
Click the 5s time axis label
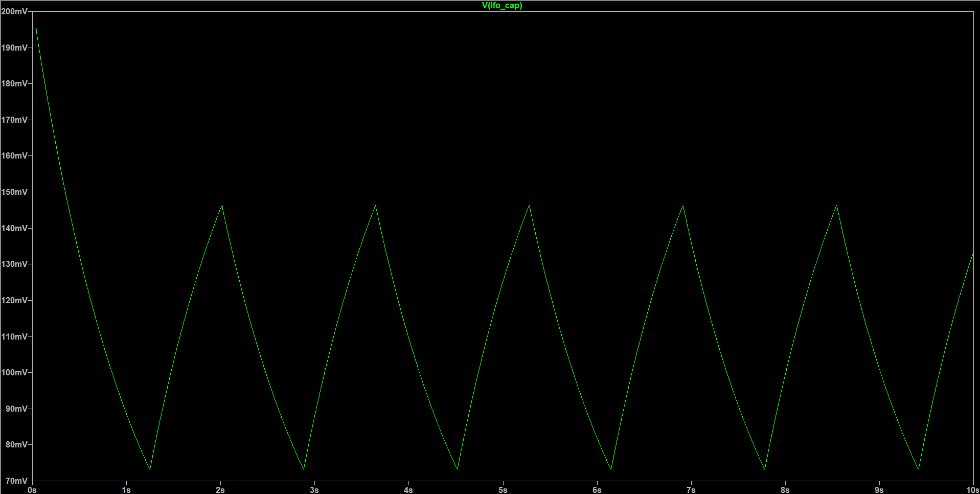tap(503, 490)
